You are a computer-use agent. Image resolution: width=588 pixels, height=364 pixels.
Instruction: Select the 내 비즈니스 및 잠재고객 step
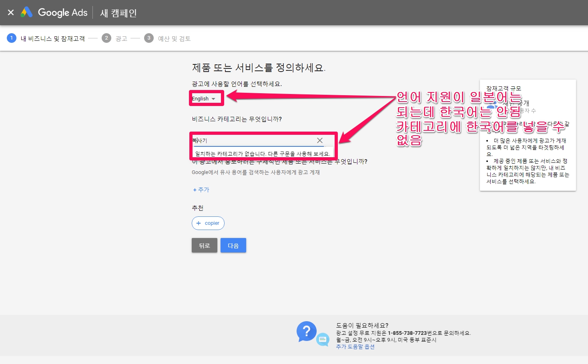(52, 38)
